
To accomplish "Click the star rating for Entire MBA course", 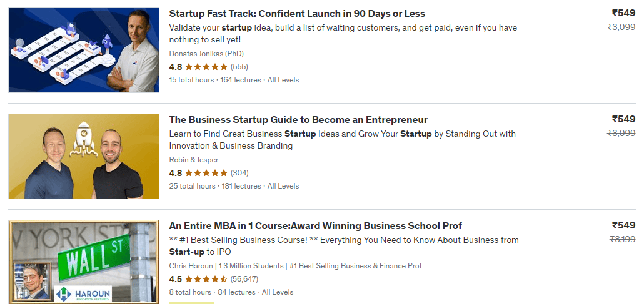I will coord(206,278).
